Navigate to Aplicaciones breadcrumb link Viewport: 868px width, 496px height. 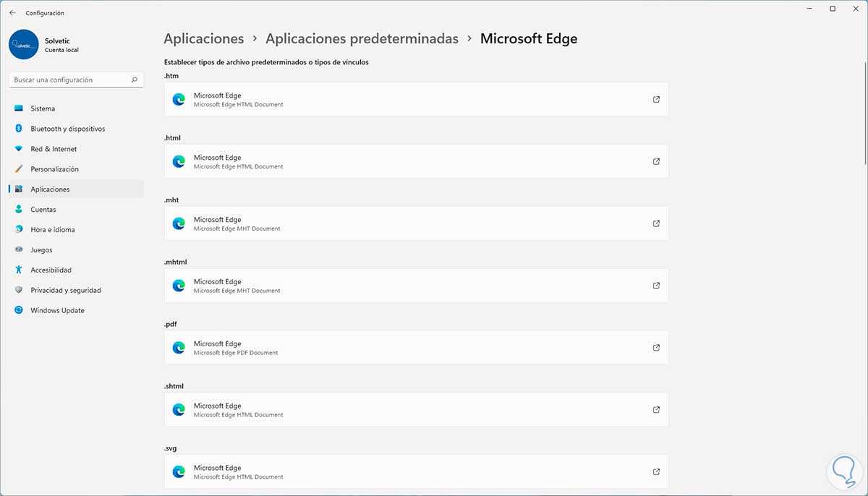point(203,39)
